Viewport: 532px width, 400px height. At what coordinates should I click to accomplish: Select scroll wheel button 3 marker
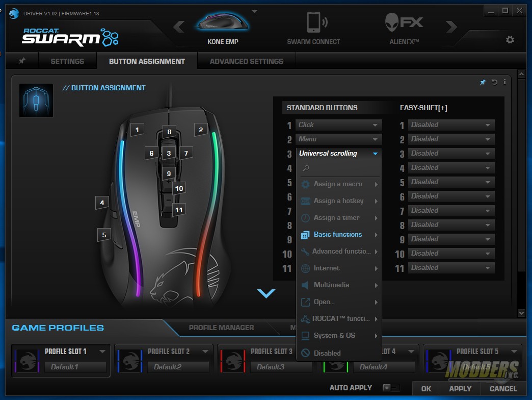[x=169, y=153]
